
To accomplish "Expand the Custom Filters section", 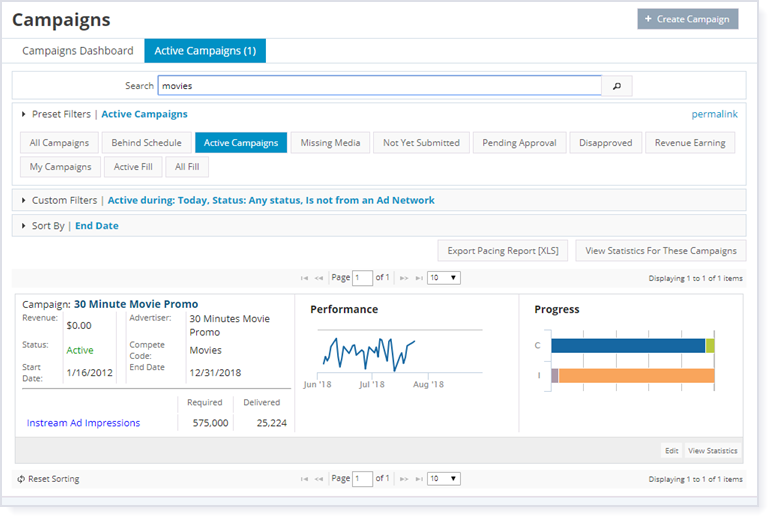I will point(24,200).
